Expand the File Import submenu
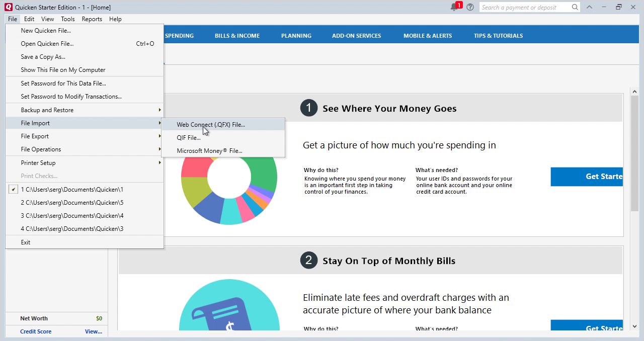Viewport: 644px width, 341px height. 85,123
